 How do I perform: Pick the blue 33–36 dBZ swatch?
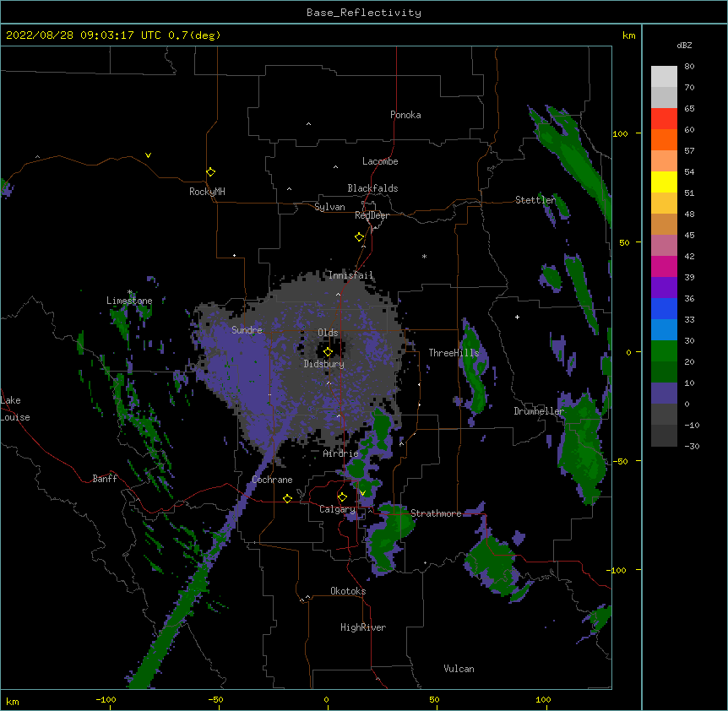tap(664, 308)
